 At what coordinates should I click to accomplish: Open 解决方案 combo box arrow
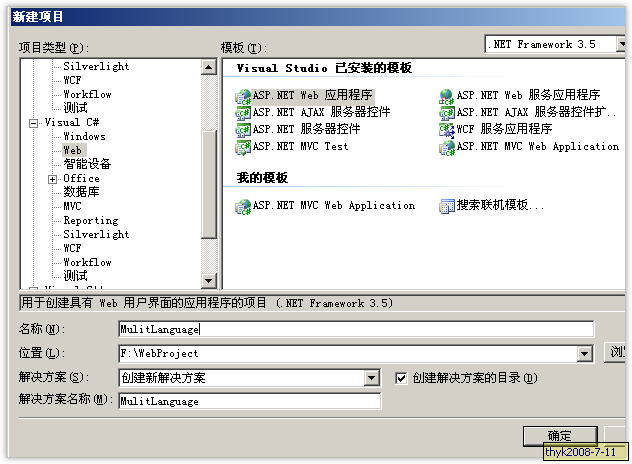371,378
